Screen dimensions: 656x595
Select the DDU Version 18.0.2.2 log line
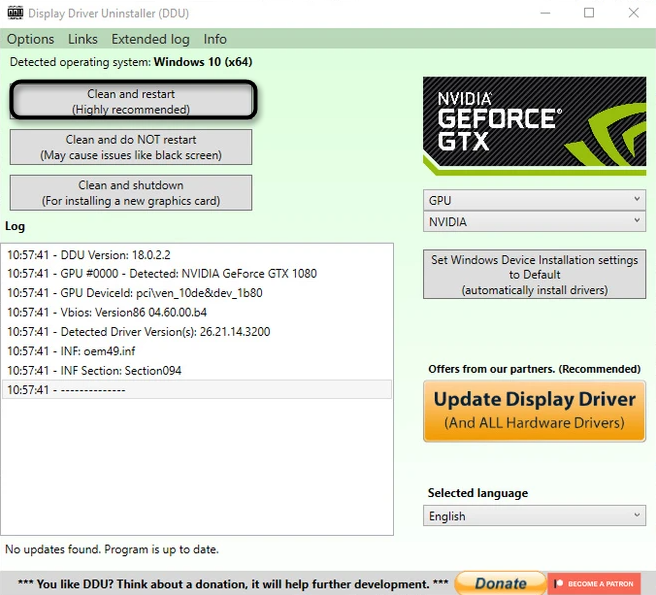tap(197, 255)
